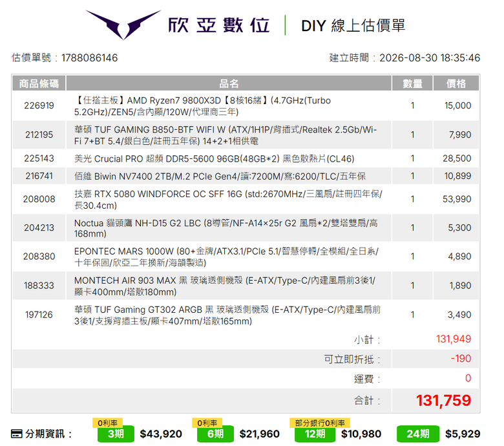The image size is (504, 446).
Task: Select the 24期 installment badge
Action: click(x=418, y=434)
